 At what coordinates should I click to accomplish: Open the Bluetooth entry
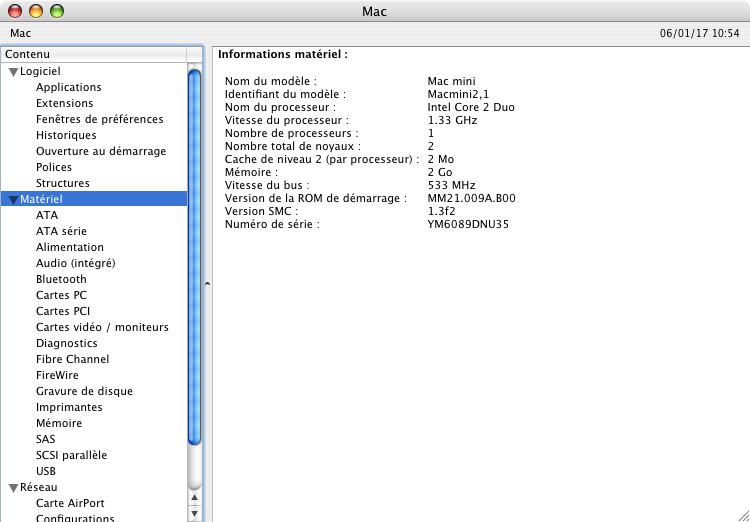pyautogui.click(x=61, y=279)
